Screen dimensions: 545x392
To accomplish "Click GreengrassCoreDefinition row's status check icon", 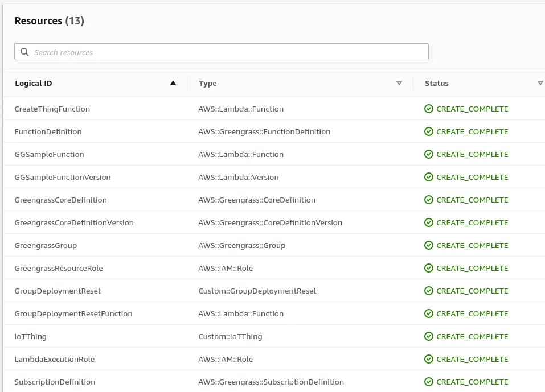I will tap(429, 200).
